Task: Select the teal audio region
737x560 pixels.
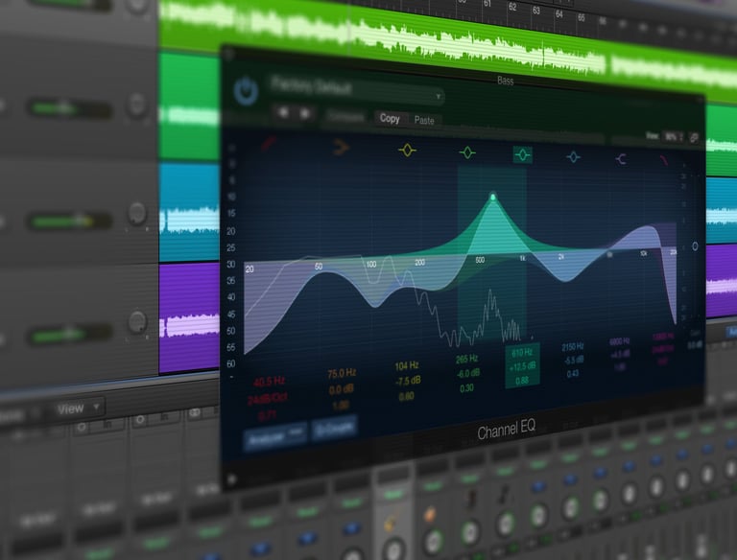Action: coord(189,212)
